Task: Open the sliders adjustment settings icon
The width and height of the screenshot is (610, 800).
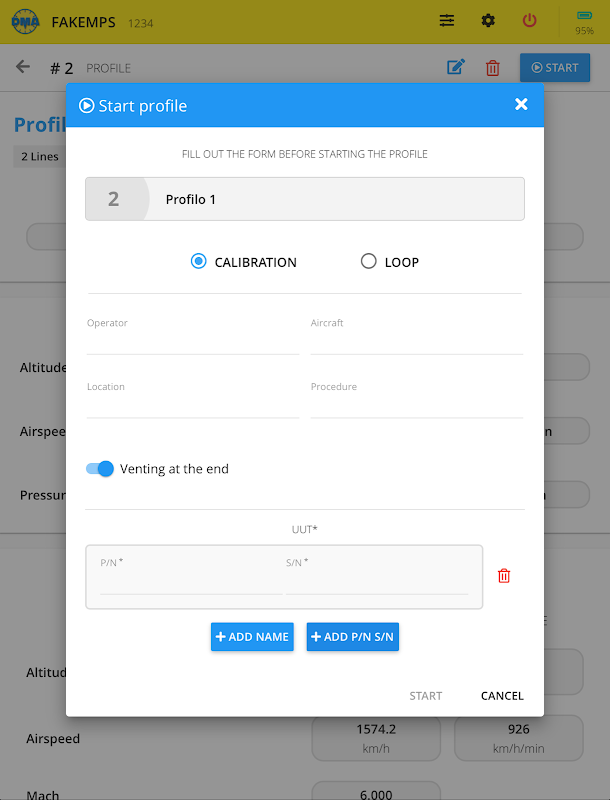Action: (447, 21)
